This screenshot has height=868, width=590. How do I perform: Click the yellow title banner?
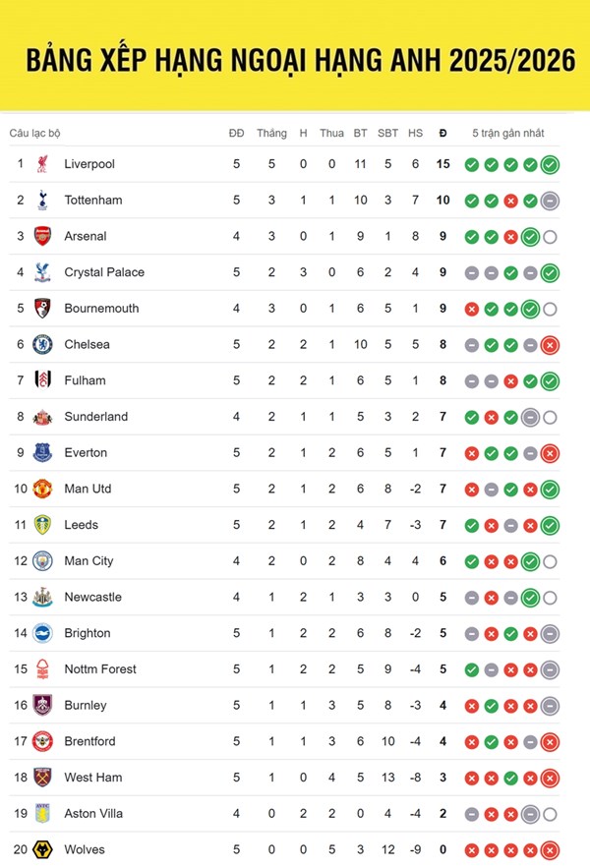295,59
